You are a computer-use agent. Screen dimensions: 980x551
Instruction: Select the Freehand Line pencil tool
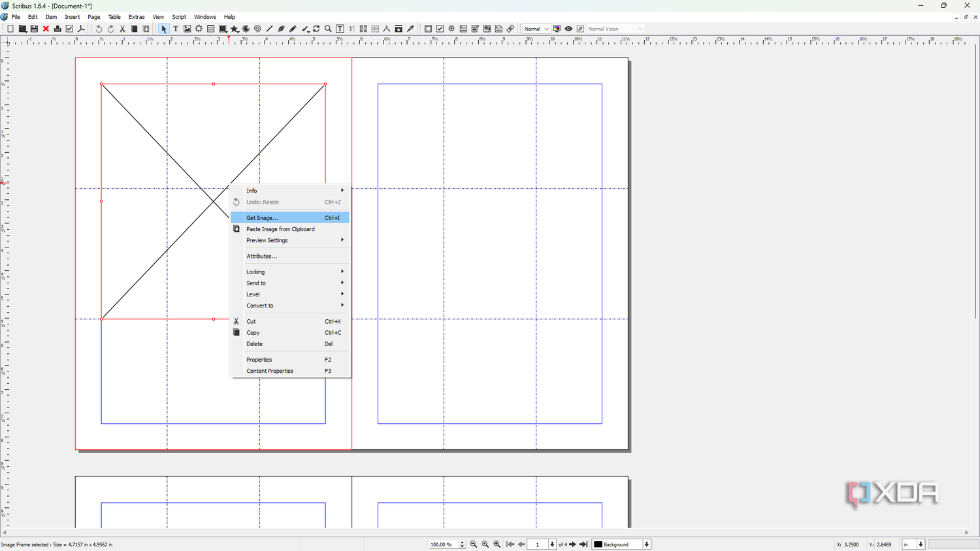click(293, 29)
